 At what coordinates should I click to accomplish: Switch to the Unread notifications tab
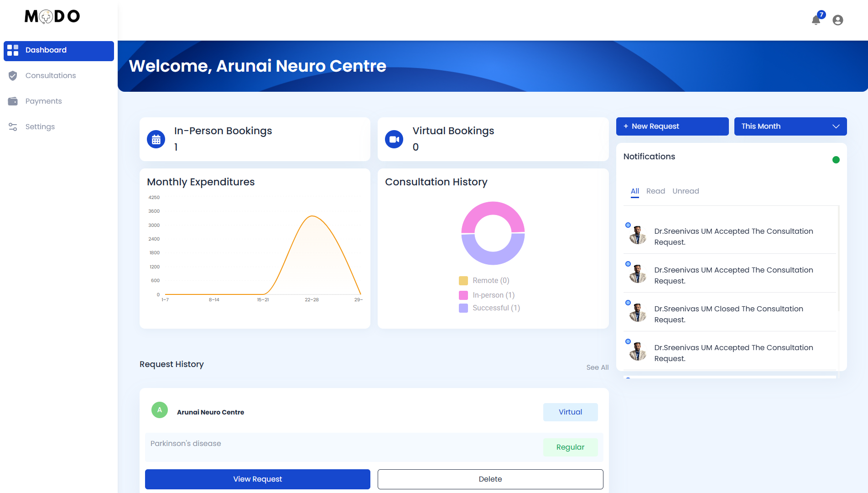click(686, 191)
